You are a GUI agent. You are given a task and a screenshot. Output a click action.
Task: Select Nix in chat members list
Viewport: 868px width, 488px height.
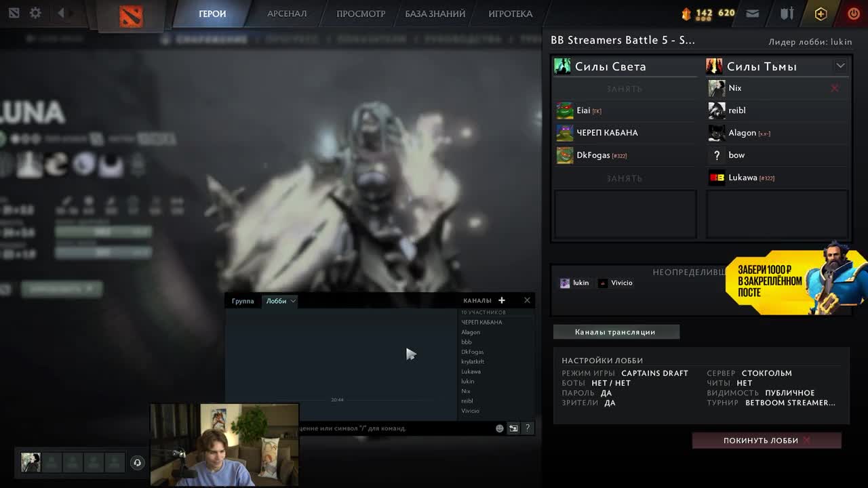click(x=466, y=391)
